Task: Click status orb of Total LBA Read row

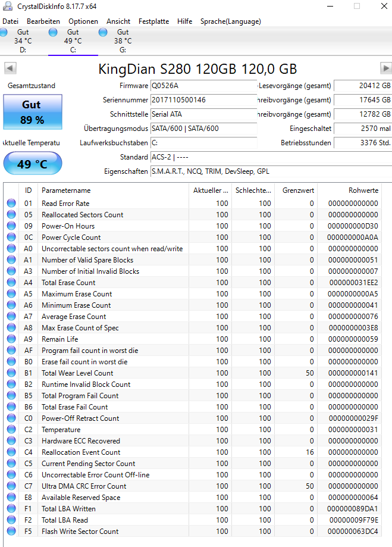Action: [x=11, y=520]
